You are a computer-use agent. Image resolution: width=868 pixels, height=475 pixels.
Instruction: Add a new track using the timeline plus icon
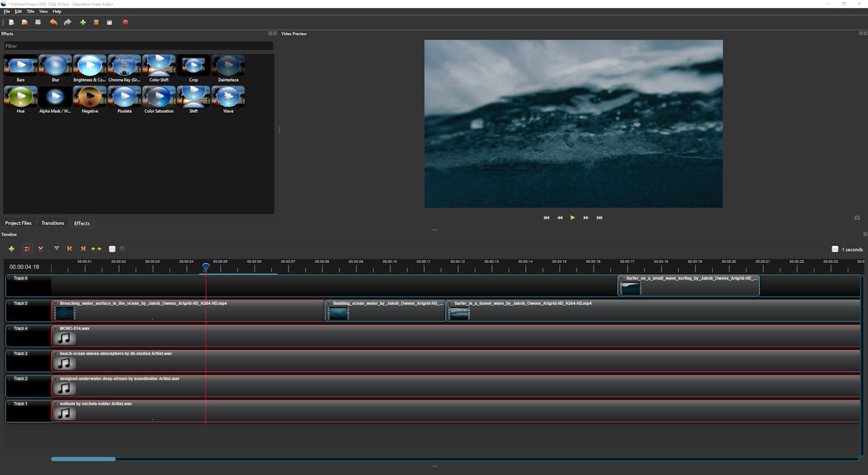pyautogui.click(x=11, y=249)
